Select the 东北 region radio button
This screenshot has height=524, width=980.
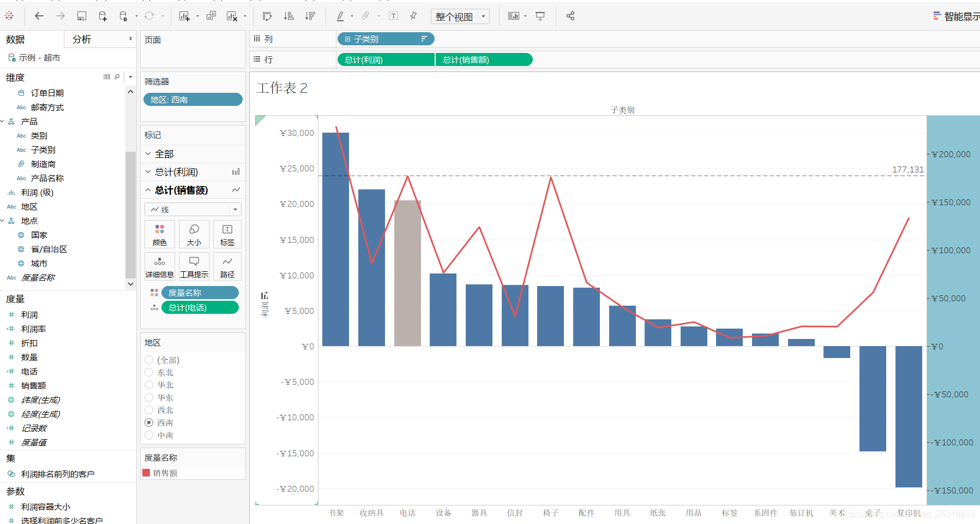point(149,372)
